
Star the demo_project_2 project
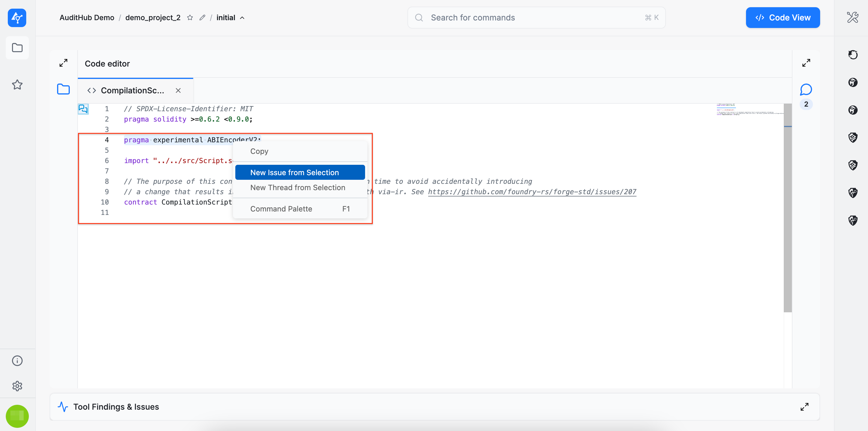pos(190,18)
